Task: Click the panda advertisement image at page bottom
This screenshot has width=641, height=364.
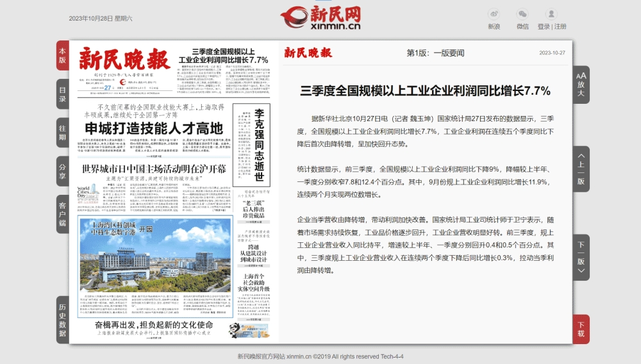Action: tap(249, 331)
